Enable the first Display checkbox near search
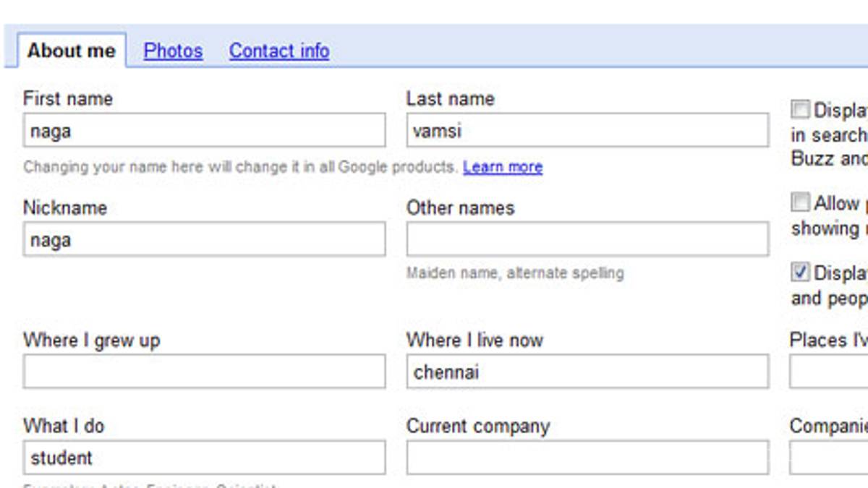 pyautogui.click(x=800, y=110)
